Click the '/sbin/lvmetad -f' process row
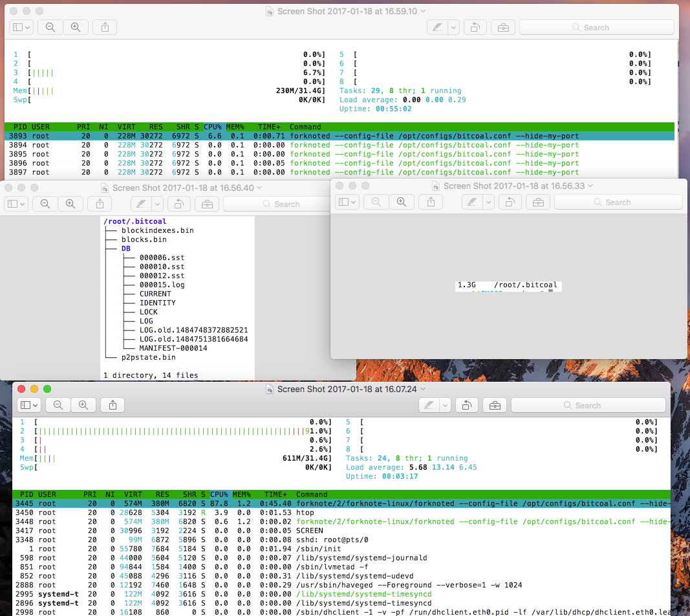The height and width of the screenshot is (616, 690). pyautogui.click(x=341, y=567)
